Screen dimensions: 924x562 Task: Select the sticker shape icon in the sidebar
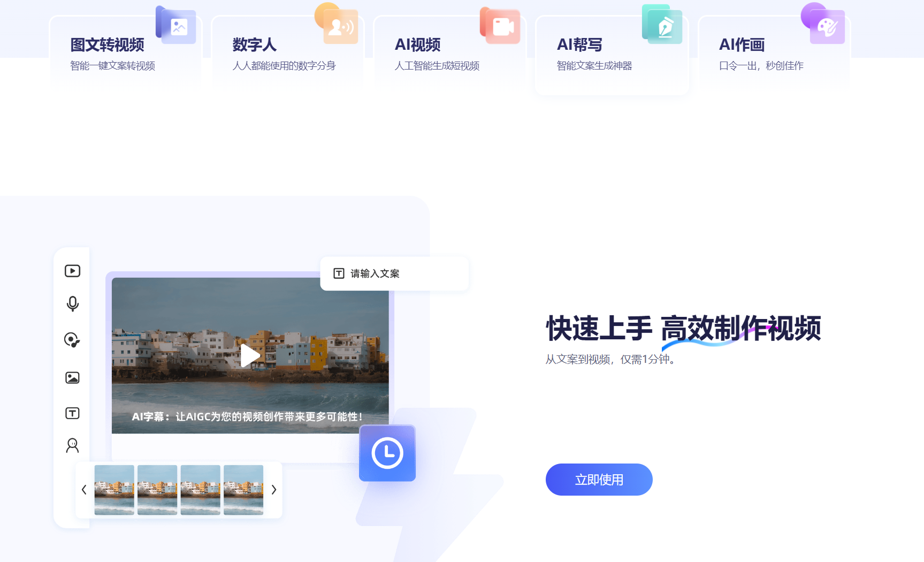point(72,340)
